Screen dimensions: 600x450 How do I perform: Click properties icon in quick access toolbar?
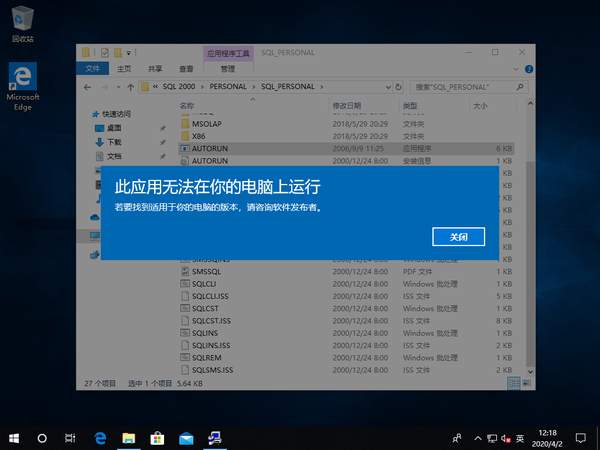[x=105, y=52]
